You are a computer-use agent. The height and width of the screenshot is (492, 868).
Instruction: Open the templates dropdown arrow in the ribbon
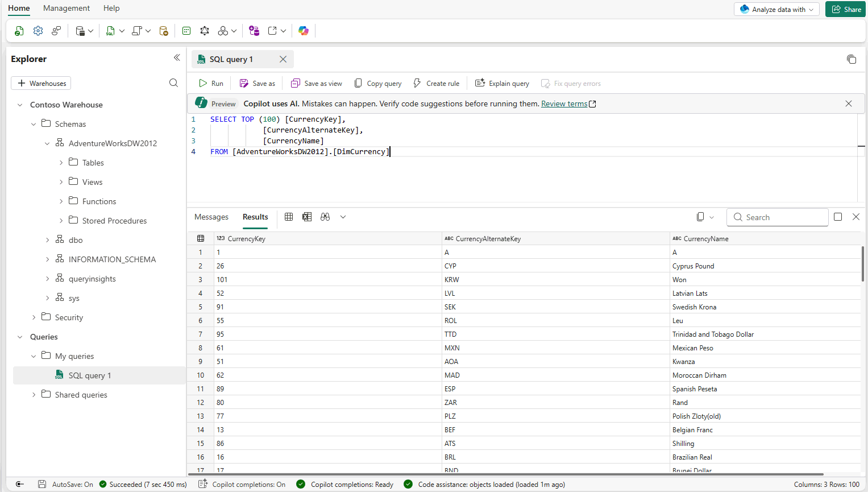click(148, 31)
